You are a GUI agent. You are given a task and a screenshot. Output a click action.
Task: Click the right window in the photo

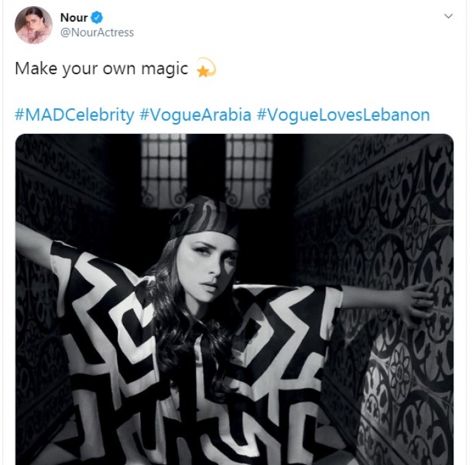coord(250,169)
